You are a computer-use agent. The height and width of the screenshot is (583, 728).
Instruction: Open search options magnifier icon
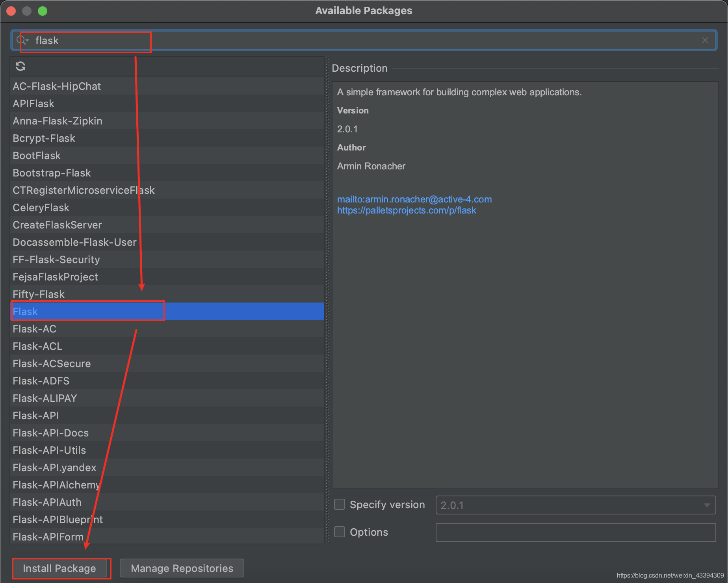(x=22, y=40)
